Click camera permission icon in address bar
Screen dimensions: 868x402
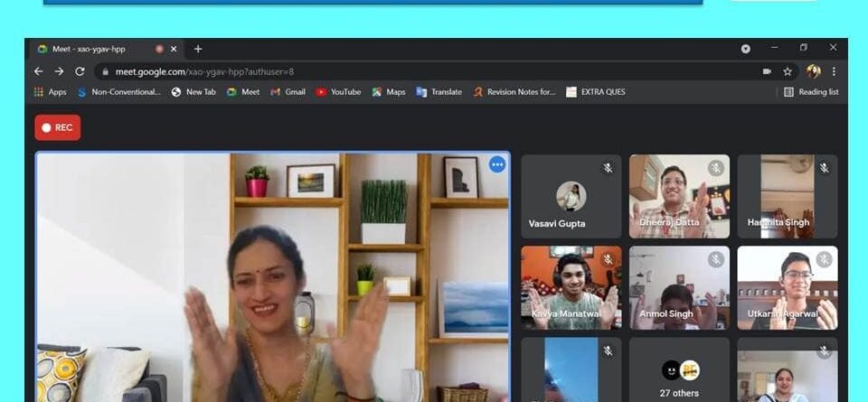767,71
